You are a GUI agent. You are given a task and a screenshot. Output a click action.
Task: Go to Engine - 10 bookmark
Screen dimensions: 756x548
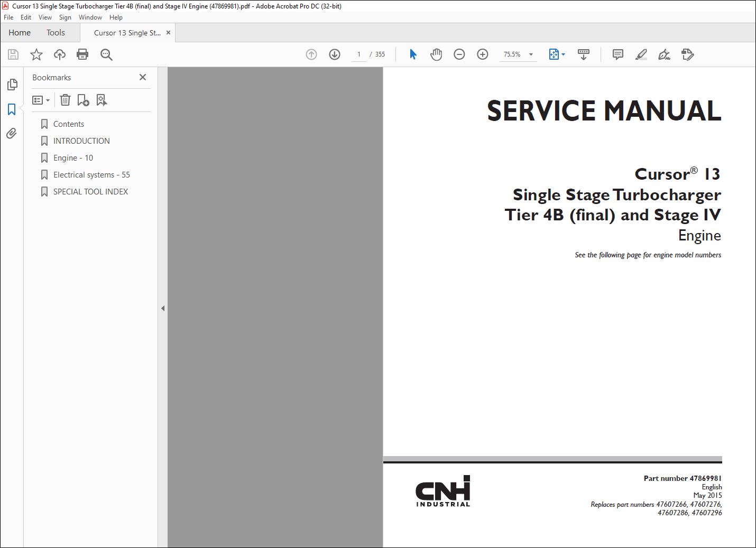(73, 158)
